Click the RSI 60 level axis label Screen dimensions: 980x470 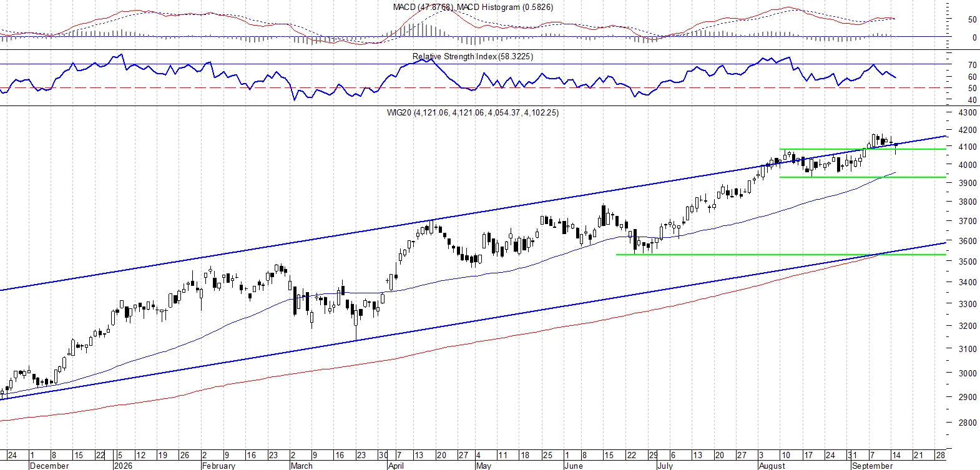point(972,77)
